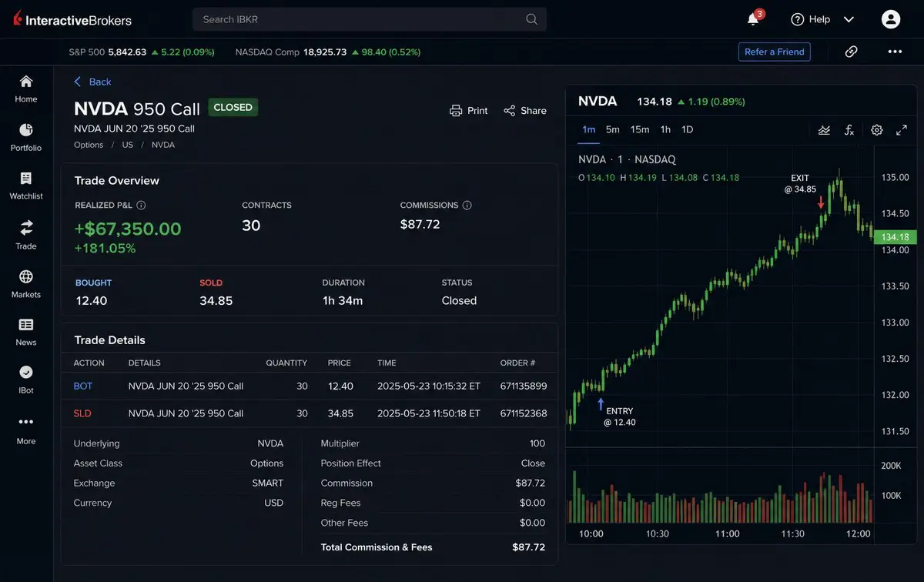Print the trade summary

469,111
